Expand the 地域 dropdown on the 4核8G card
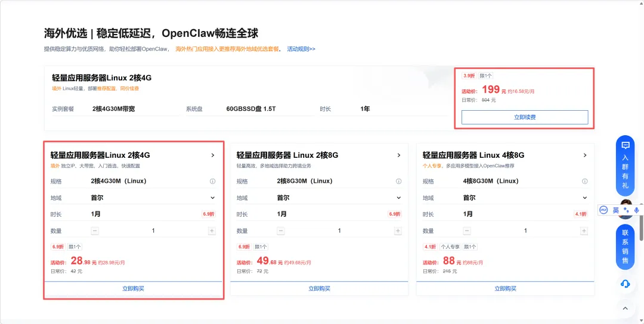644x324 pixels. coord(525,198)
